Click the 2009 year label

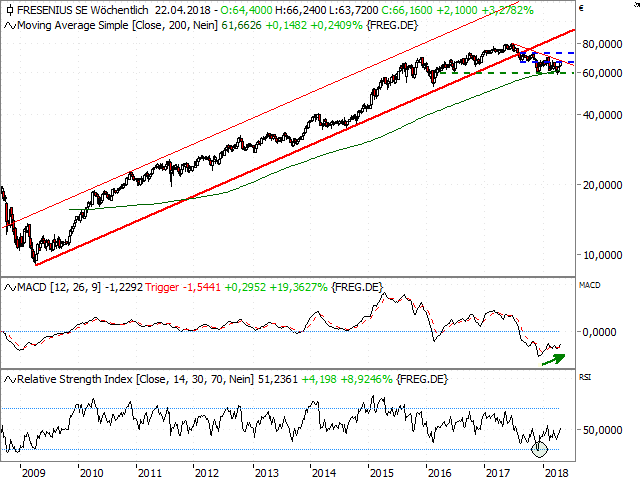[x=33, y=473]
